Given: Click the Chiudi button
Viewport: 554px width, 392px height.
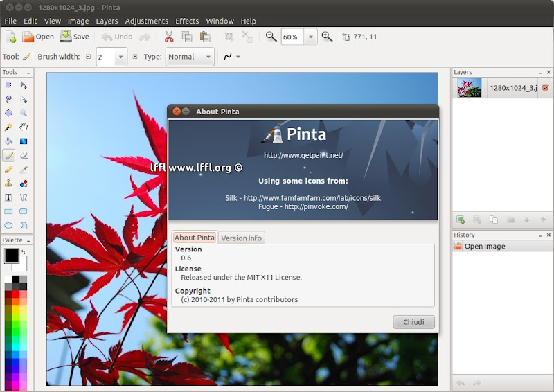Looking at the screenshot, I should (413, 322).
